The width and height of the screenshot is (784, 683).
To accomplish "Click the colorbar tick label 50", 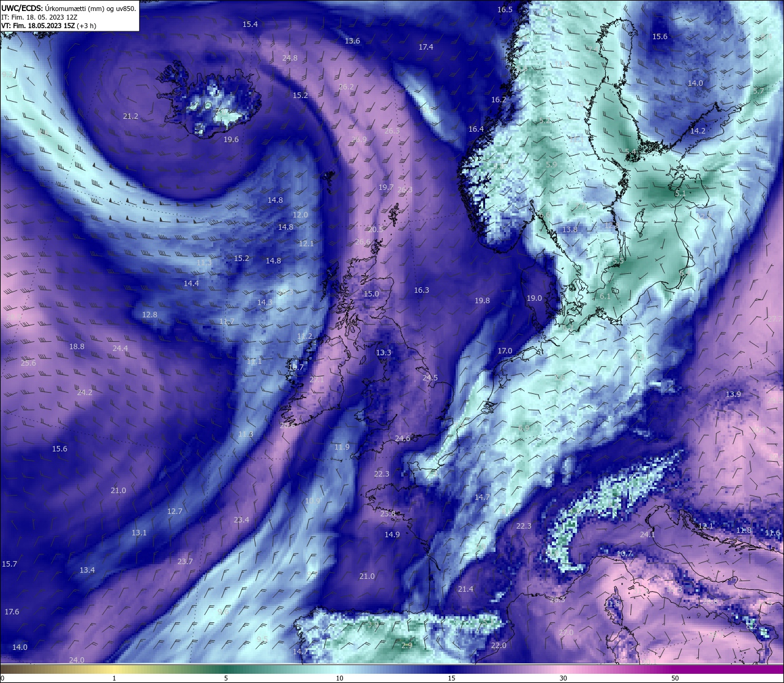I will click(675, 678).
